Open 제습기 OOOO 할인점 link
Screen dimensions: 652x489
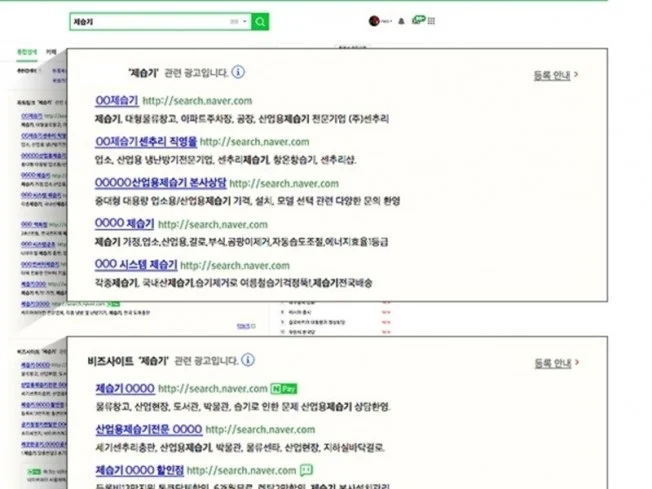pyautogui.click(x=140, y=470)
